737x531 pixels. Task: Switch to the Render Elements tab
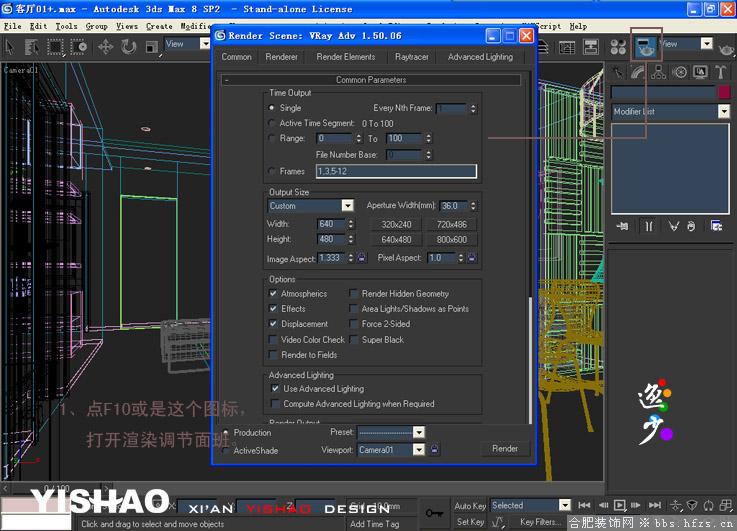point(346,57)
